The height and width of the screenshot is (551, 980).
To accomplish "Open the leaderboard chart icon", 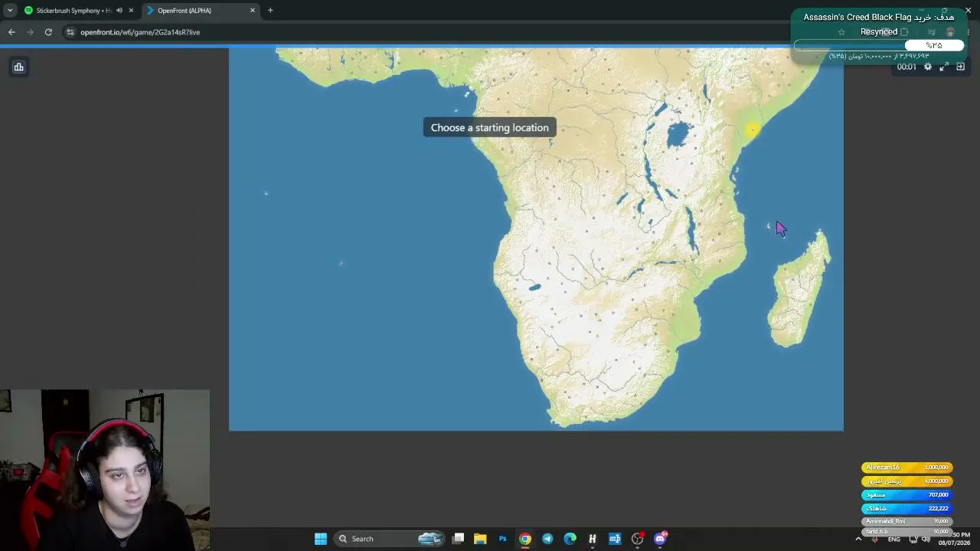I will click(18, 67).
